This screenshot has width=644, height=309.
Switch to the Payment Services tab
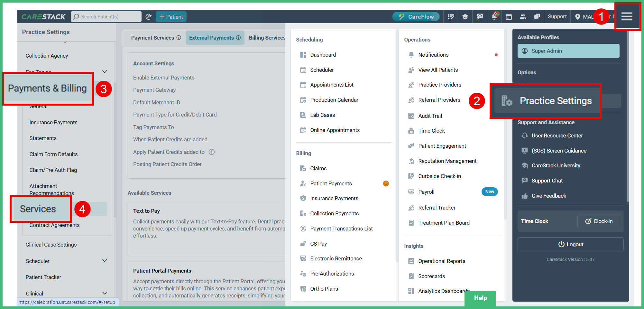153,38
